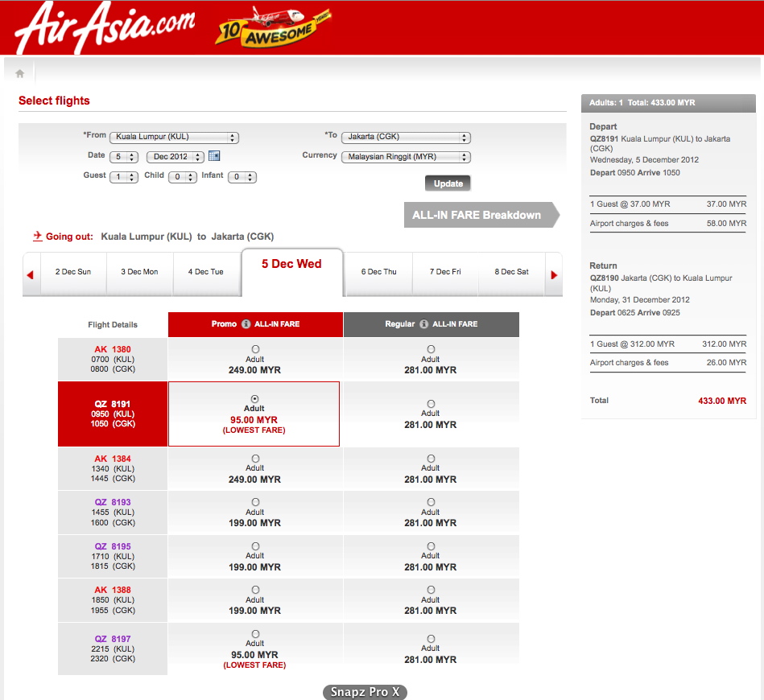Click the home icon in navigation bar

pos(19,73)
